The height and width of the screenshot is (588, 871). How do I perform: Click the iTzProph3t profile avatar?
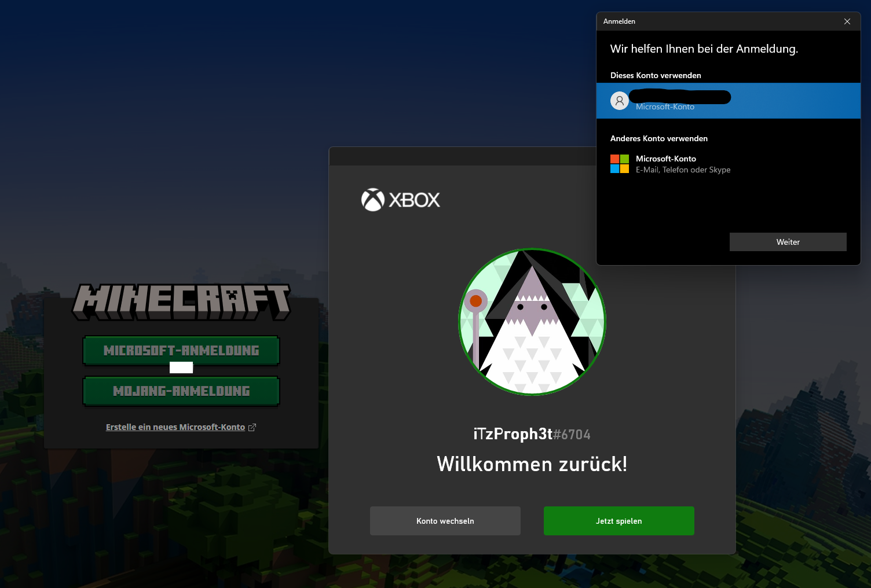532,322
